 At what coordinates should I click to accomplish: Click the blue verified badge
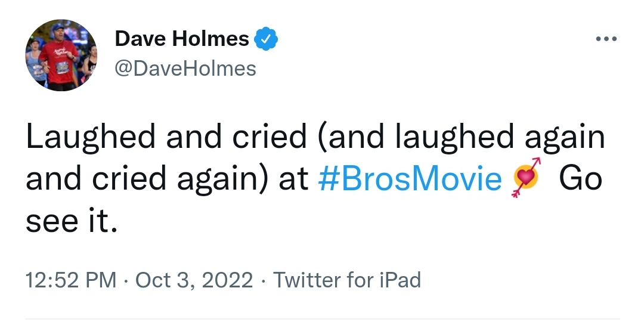(x=266, y=39)
